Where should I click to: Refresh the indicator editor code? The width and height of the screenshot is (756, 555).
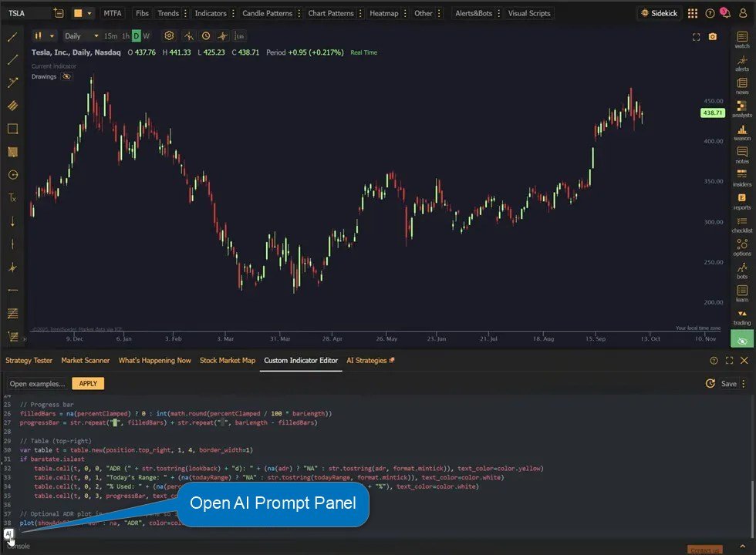tap(710, 384)
